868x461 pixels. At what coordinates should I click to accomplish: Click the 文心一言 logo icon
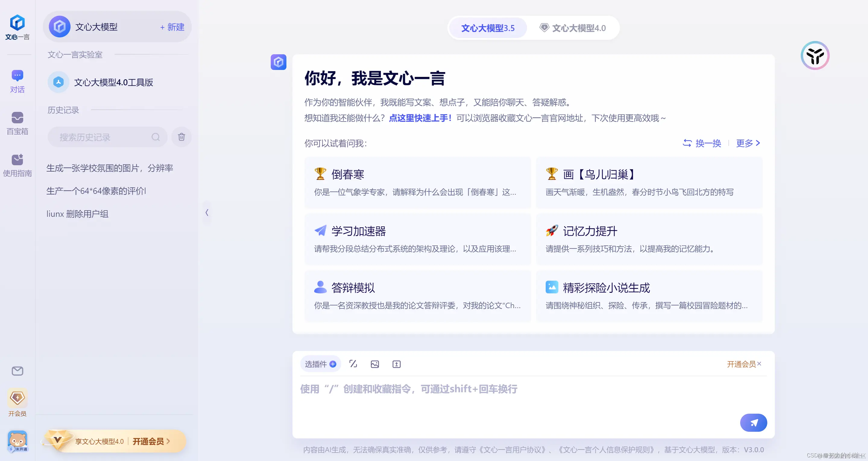17,23
